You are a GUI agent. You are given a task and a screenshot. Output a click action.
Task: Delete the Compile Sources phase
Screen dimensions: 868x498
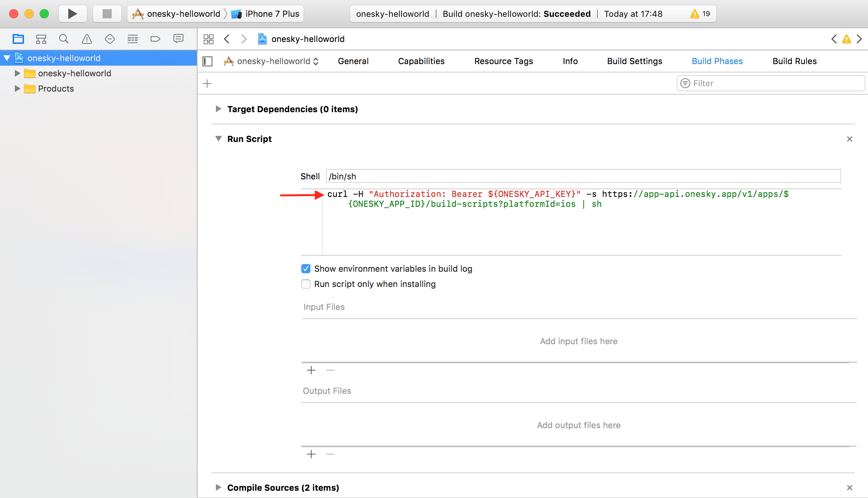click(x=850, y=488)
